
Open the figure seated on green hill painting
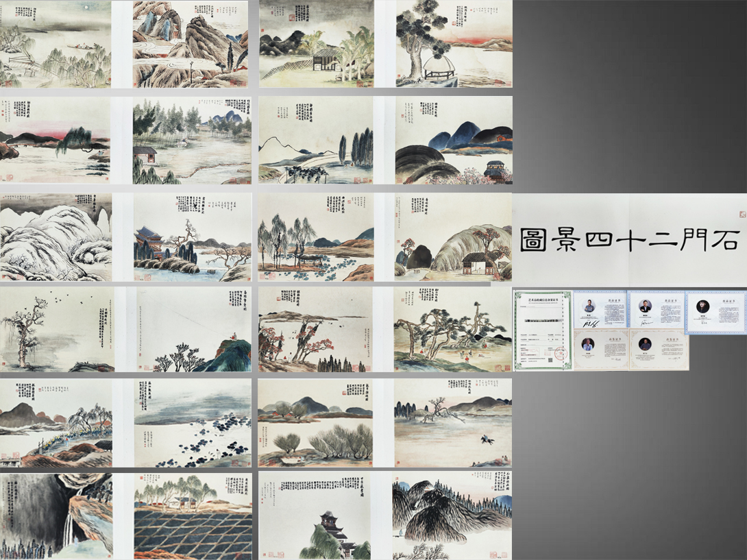click(x=194, y=329)
